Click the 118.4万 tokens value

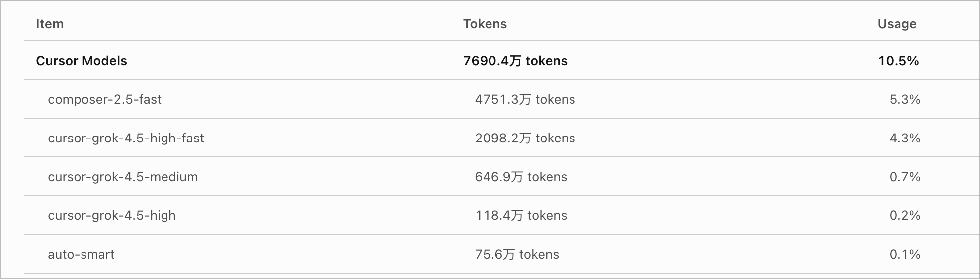tap(521, 215)
